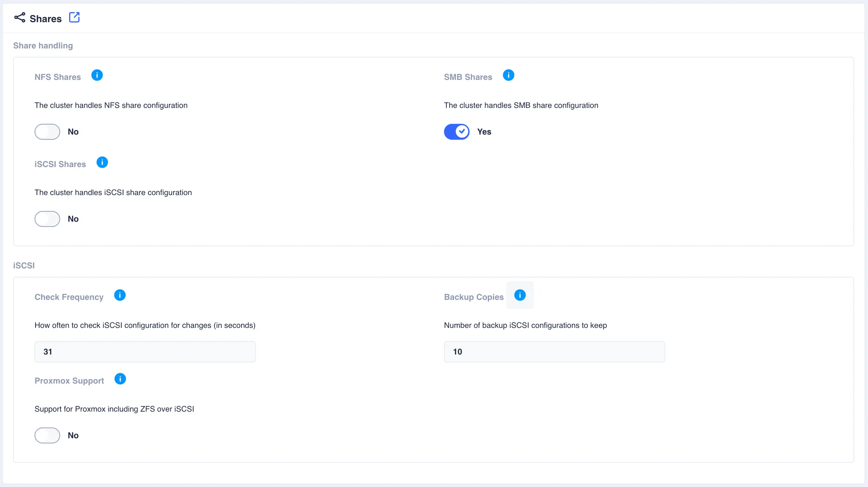Click the Share handling section header
The height and width of the screenshot is (487, 868).
tap(43, 45)
